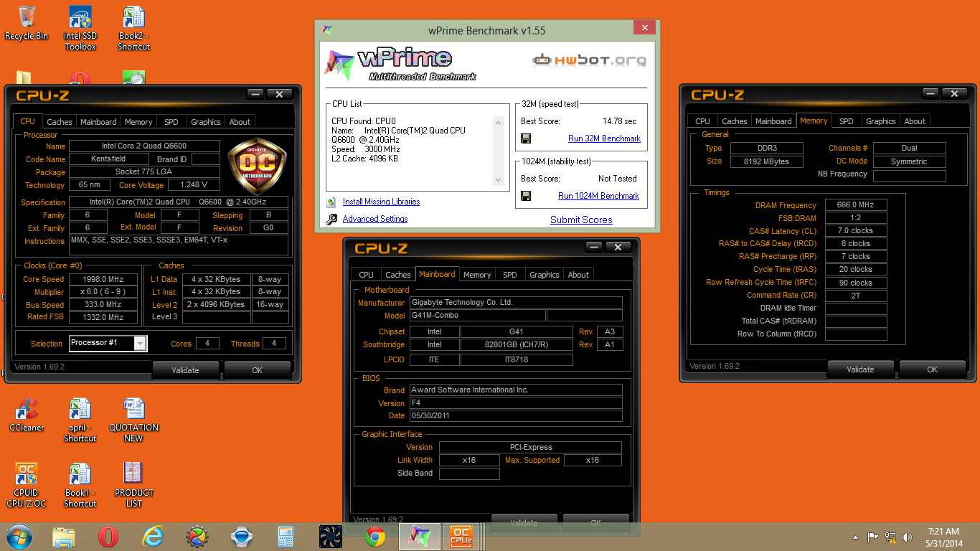Open Calculator from the taskbar
The height and width of the screenshot is (551, 980).
[286, 537]
